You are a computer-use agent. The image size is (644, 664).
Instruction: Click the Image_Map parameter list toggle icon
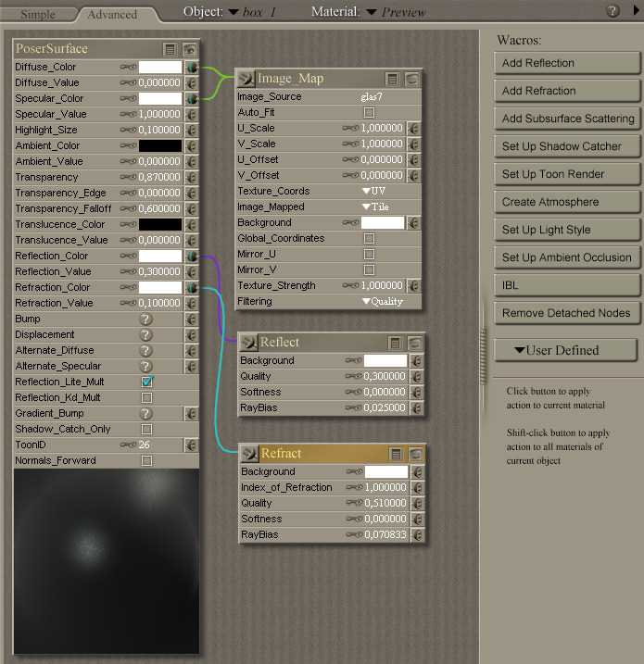tap(392, 80)
